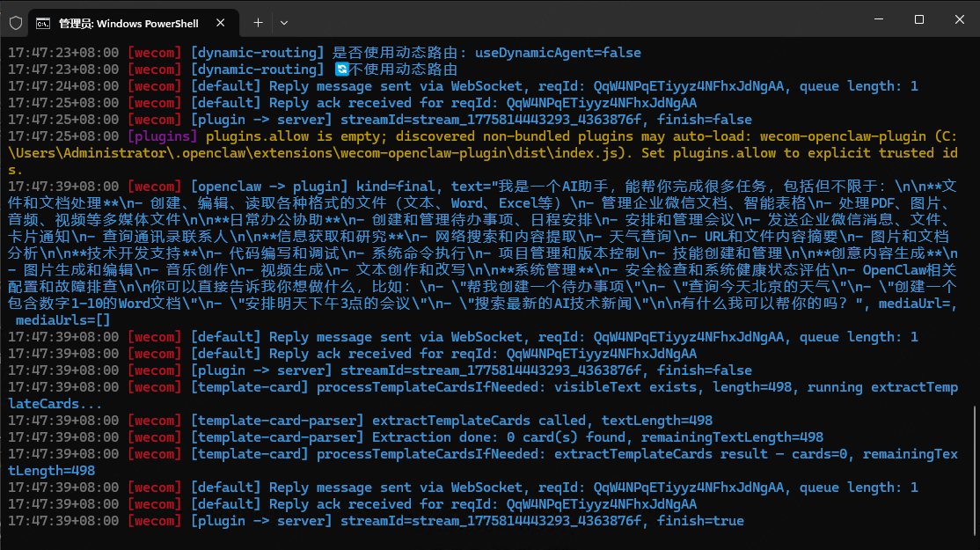Click the PowerShell tab icon
The height and width of the screenshot is (550, 980).
[43, 23]
